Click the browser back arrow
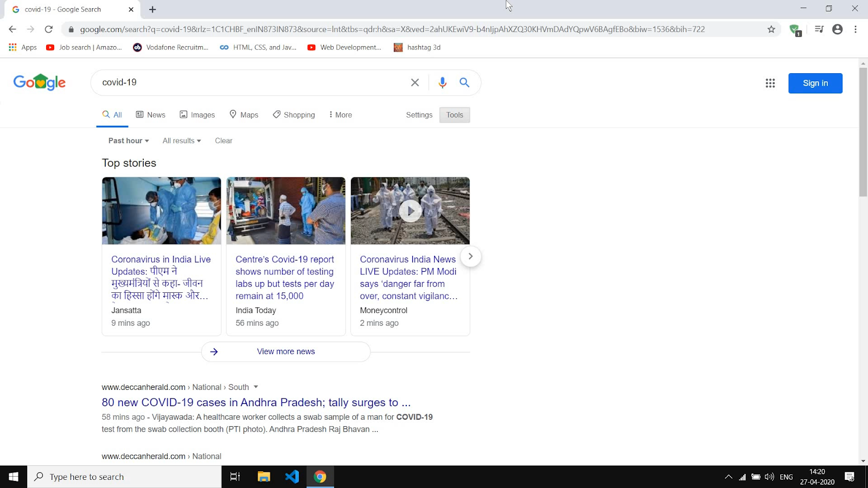The height and width of the screenshot is (488, 868). pyautogui.click(x=12, y=29)
